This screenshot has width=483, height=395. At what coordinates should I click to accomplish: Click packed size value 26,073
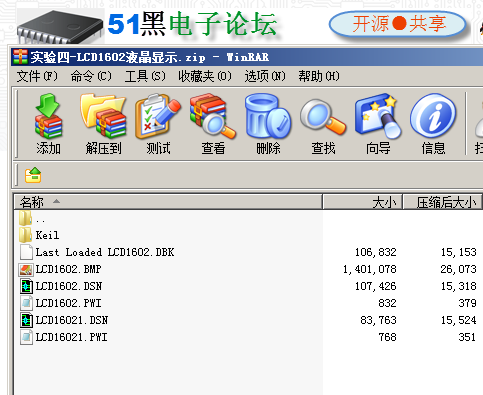point(458,269)
